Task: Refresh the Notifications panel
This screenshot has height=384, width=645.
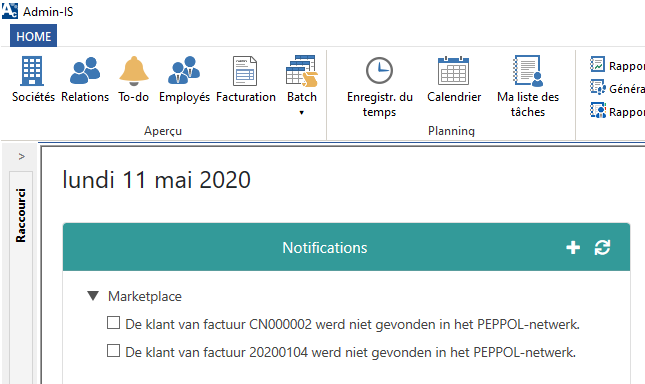Action: click(602, 248)
